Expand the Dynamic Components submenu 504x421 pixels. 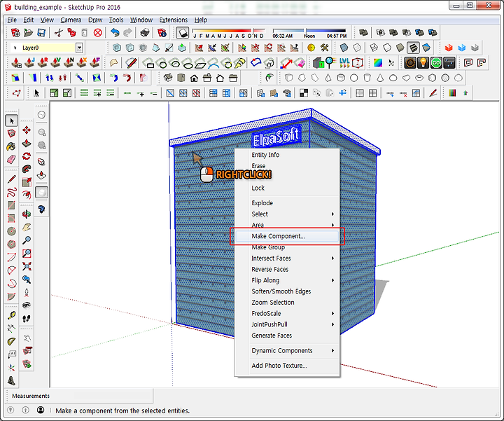[288, 351]
